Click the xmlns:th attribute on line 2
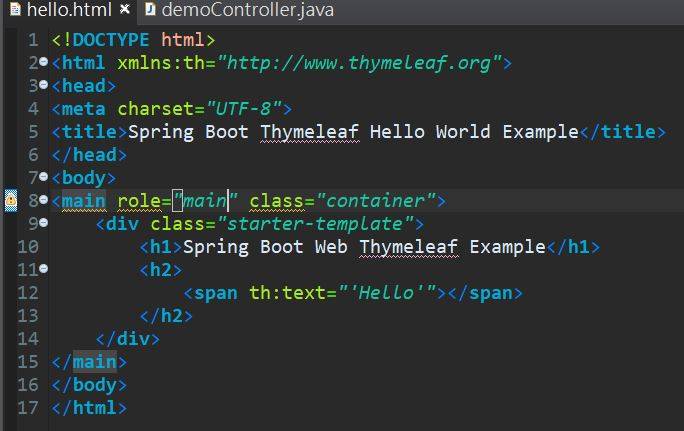Screen dimensions: 684x431 pos(161,63)
